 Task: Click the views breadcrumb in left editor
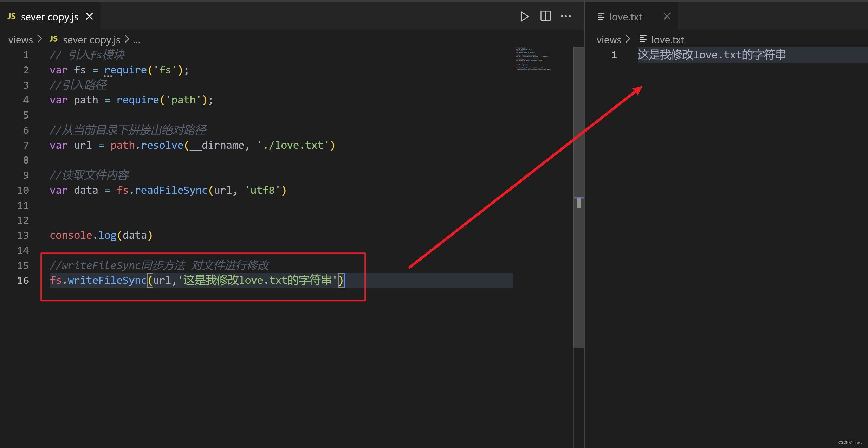point(20,40)
